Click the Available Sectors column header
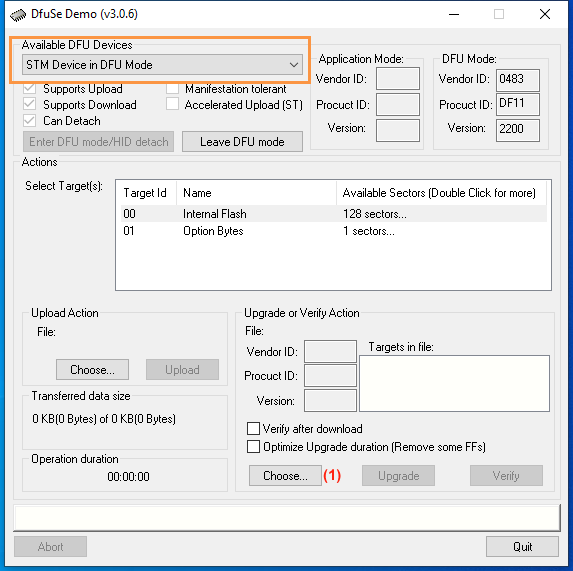 tap(441, 193)
